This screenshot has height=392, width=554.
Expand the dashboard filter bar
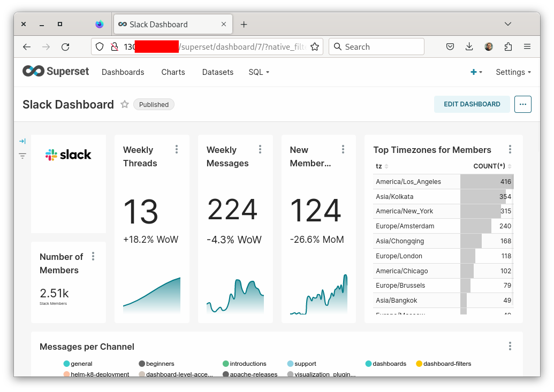22,141
